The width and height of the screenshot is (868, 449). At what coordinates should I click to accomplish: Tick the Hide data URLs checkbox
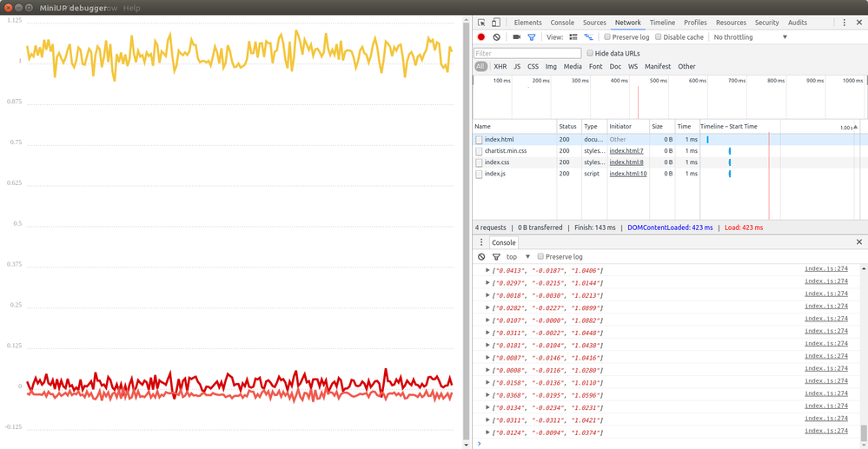point(590,53)
